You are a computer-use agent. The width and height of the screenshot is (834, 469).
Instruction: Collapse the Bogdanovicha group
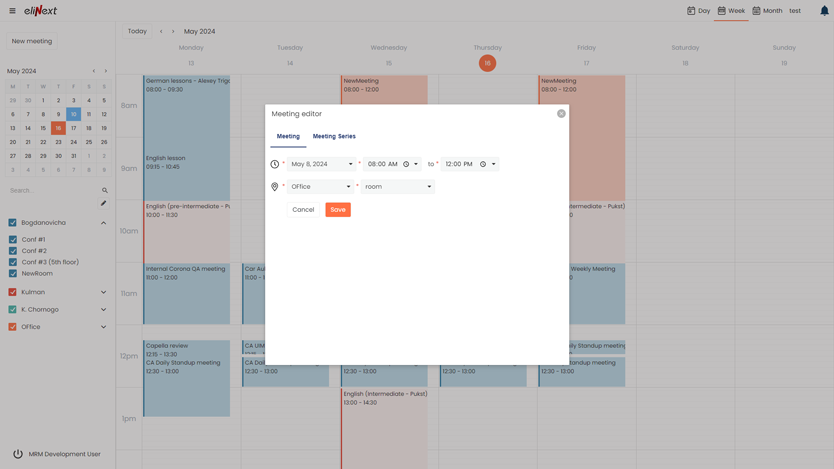(103, 223)
